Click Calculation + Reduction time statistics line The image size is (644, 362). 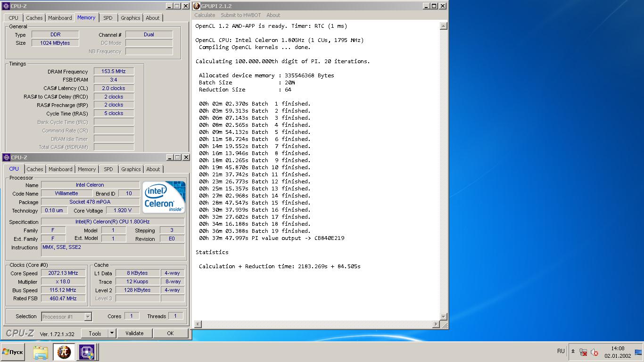[x=280, y=266]
